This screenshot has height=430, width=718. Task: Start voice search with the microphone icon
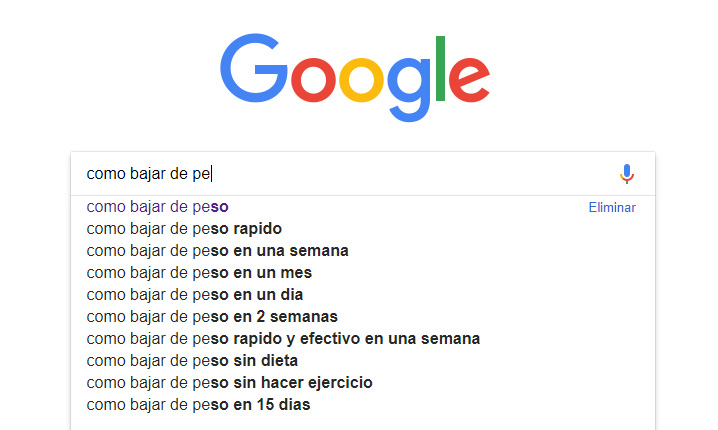pos(626,174)
